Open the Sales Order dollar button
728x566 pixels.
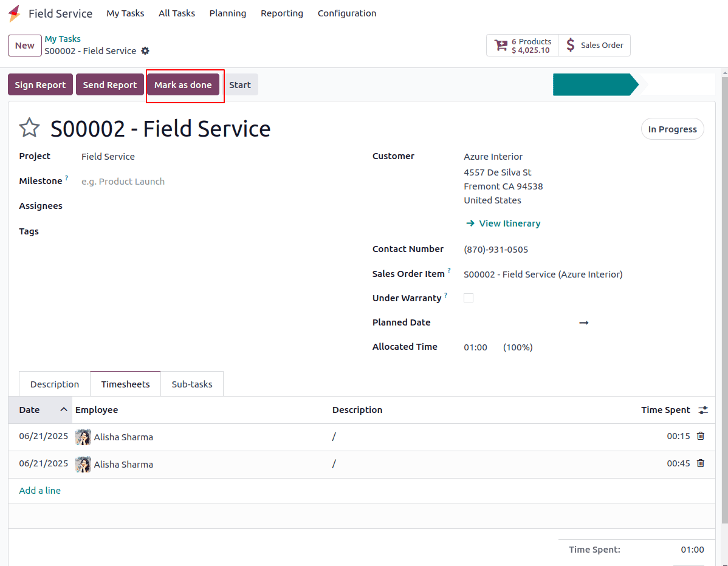coord(594,46)
